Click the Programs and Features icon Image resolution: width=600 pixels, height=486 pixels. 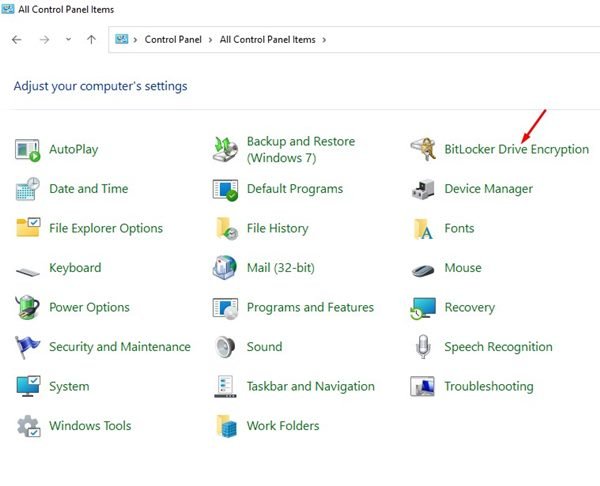[225, 308]
